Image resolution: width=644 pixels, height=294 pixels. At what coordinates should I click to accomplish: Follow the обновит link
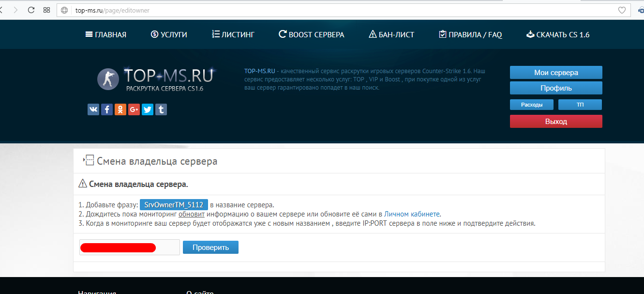[192, 214]
